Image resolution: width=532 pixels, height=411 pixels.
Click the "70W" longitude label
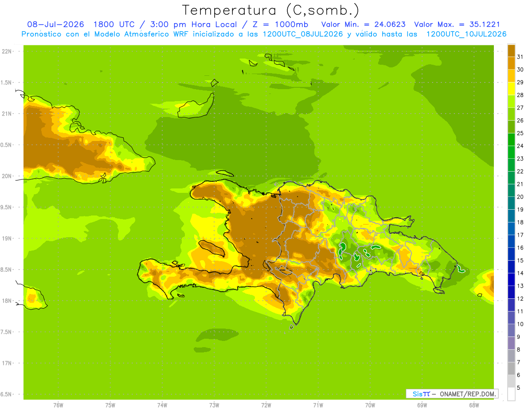(370, 405)
